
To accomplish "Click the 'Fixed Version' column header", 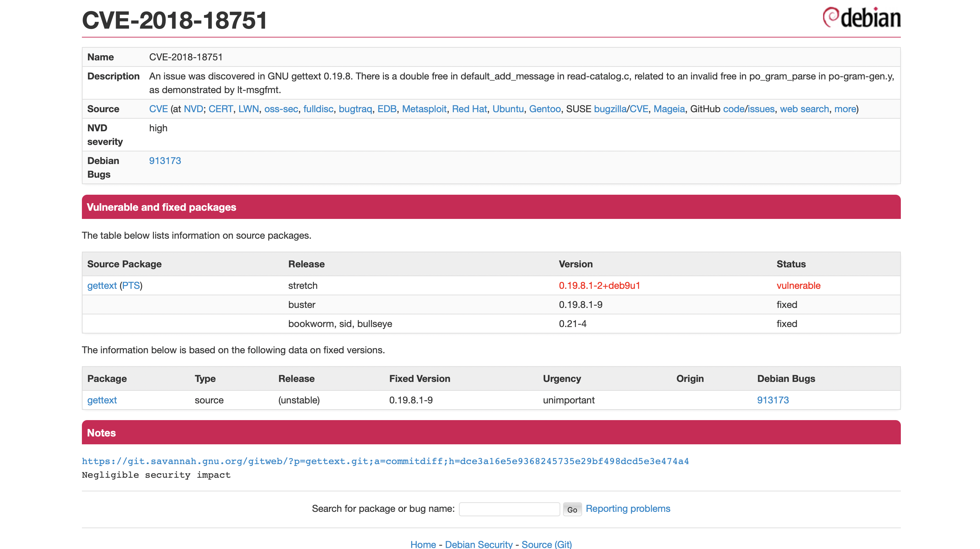I will (x=420, y=379).
